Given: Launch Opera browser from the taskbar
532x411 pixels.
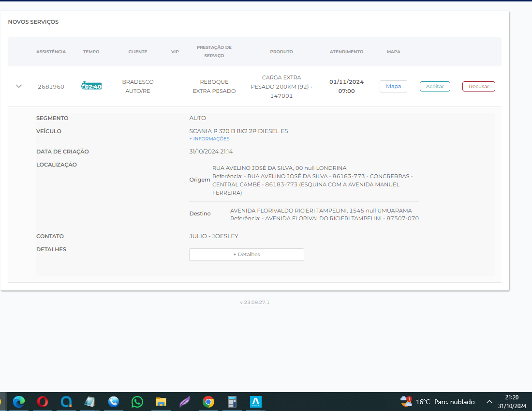Looking at the screenshot, I should point(43,402).
